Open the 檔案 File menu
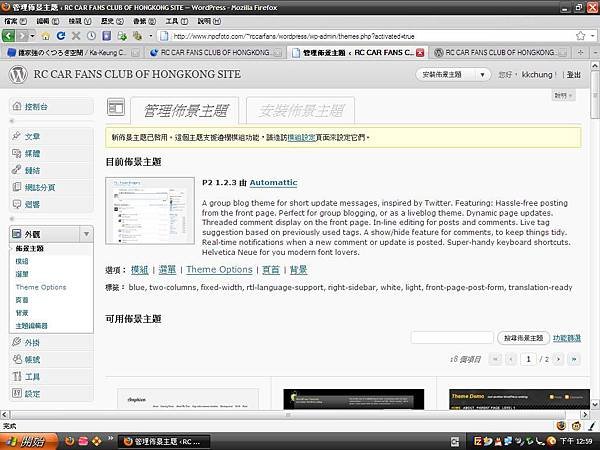The width and height of the screenshot is (600, 450). tap(15, 21)
